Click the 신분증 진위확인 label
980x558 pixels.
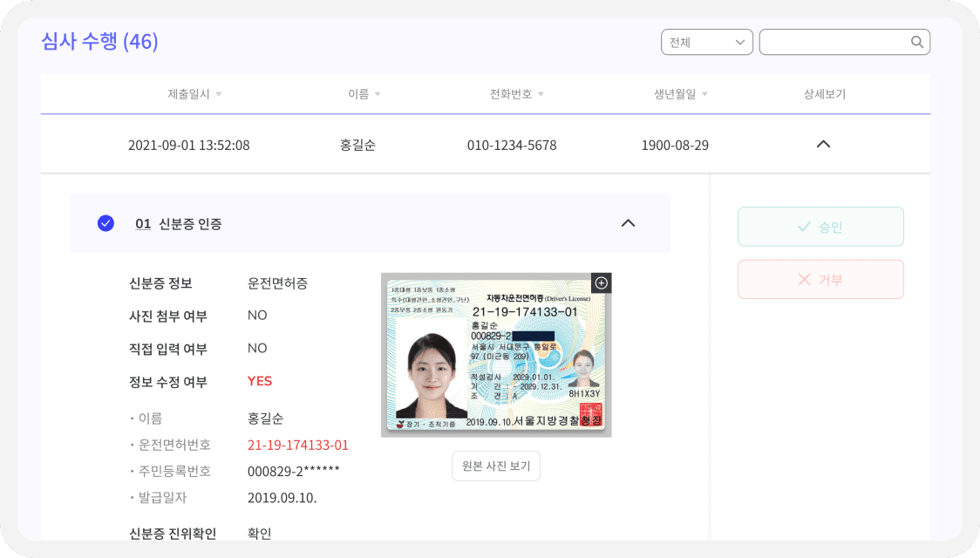coord(173,533)
